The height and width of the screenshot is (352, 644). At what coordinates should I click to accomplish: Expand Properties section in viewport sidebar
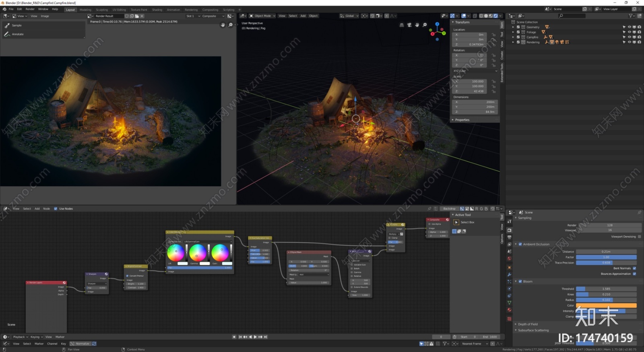(x=453, y=120)
